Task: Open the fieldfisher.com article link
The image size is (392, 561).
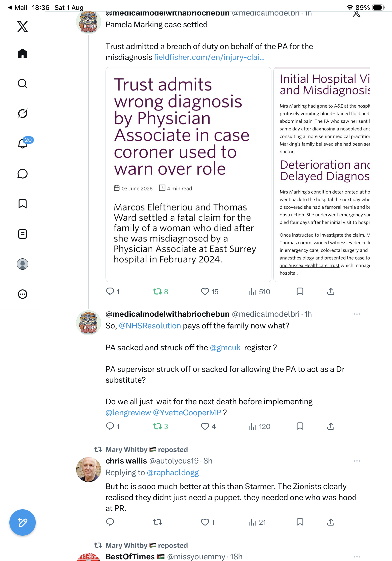Action: [x=209, y=57]
